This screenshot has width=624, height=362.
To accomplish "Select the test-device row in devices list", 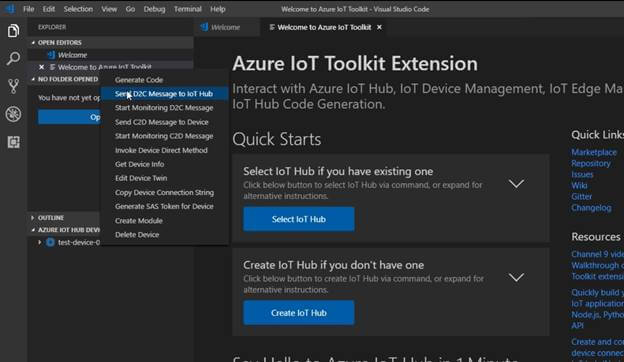I will [64, 242].
